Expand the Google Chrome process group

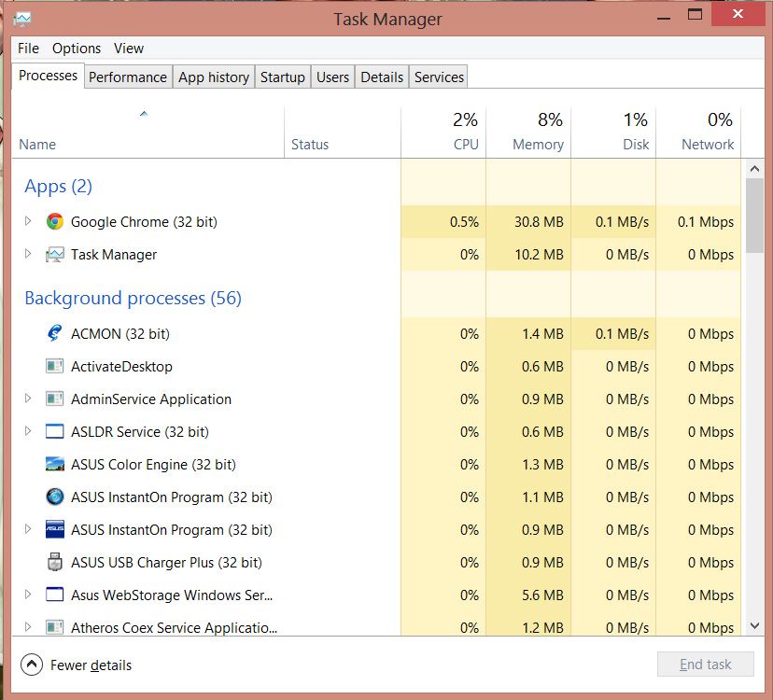click(28, 221)
